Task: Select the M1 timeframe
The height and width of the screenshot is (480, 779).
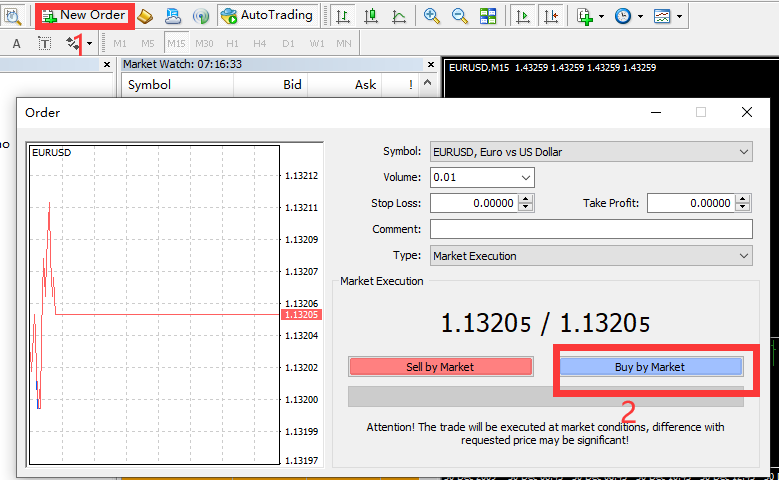Action: pyautogui.click(x=120, y=44)
